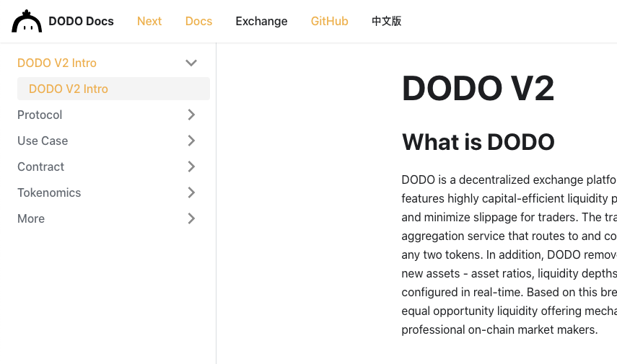Image resolution: width=617 pixels, height=364 pixels.
Task: Expand the Protocol section chevron
Action: coord(191,115)
